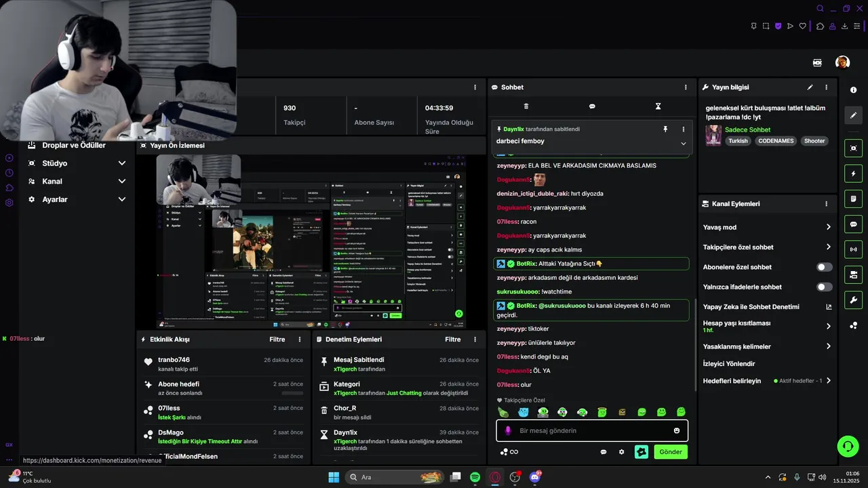Open pinned message three-dot options
The height and width of the screenshot is (488, 868).
pos(683,129)
